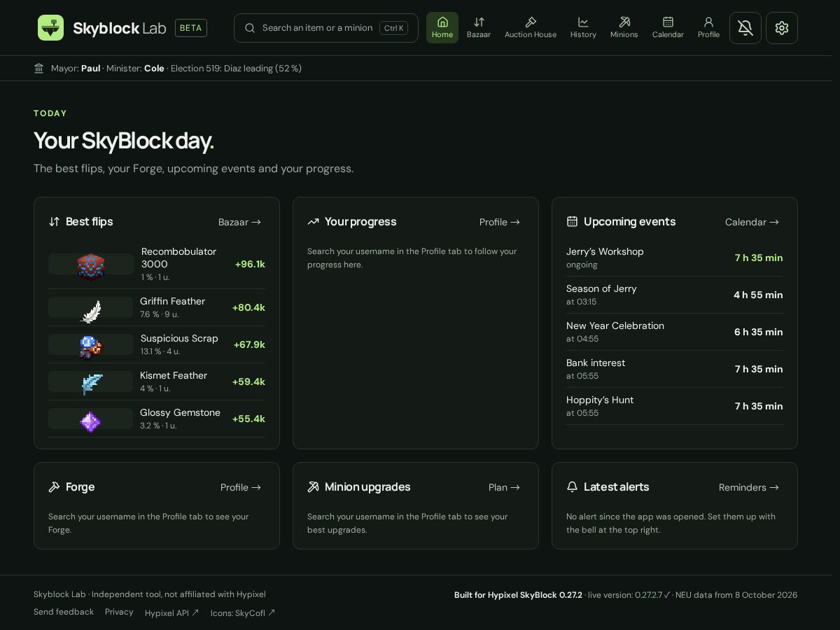Click the Send feedback footer link

click(x=64, y=612)
